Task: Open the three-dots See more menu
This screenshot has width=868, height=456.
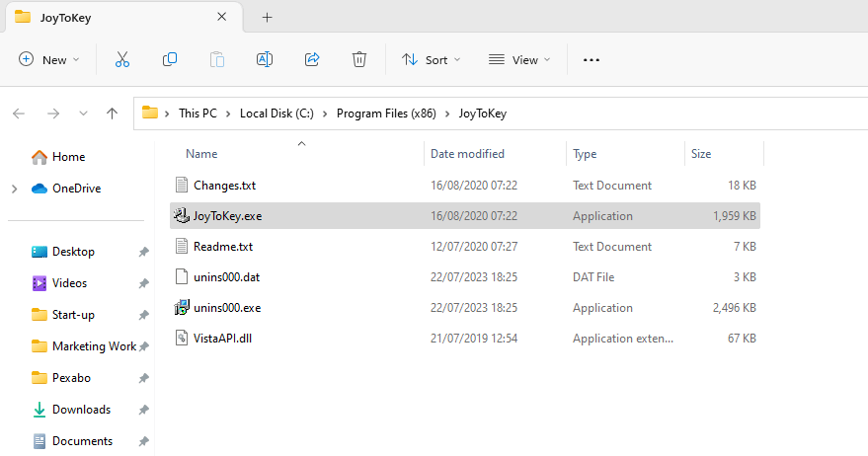Action: point(592,60)
